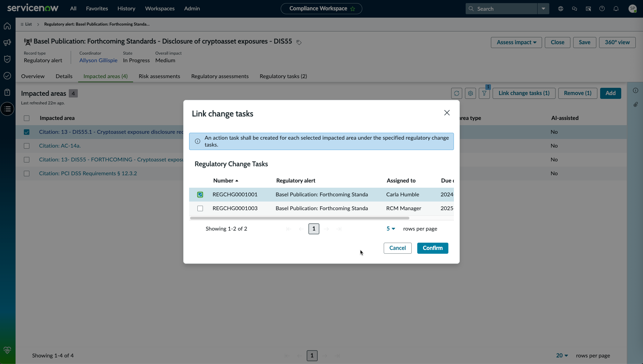
Task: Click the Save button
Action: point(585,43)
